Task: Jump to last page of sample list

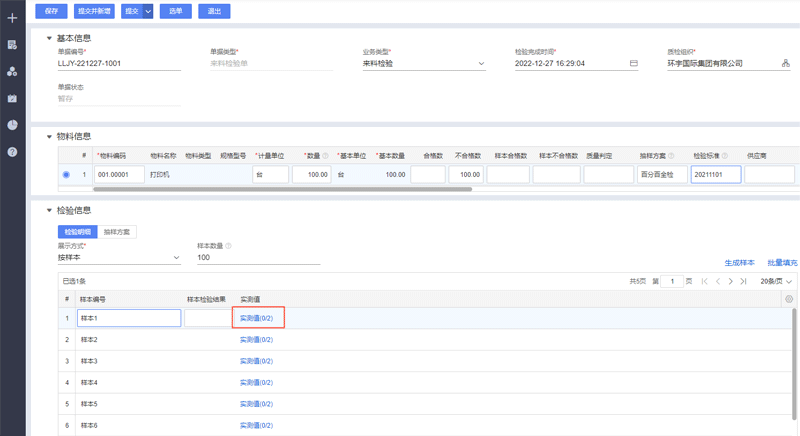Action: (744, 282)
